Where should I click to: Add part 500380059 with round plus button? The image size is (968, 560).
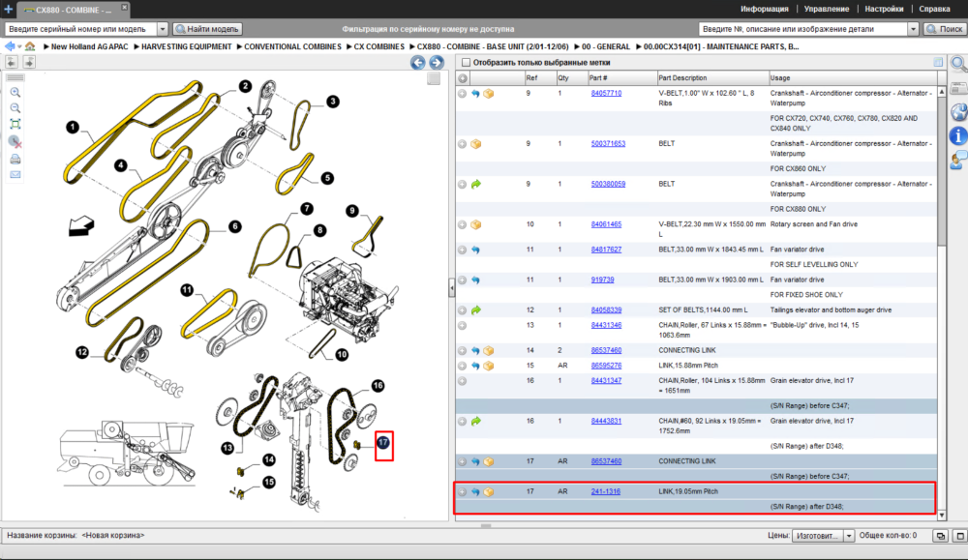463,185
